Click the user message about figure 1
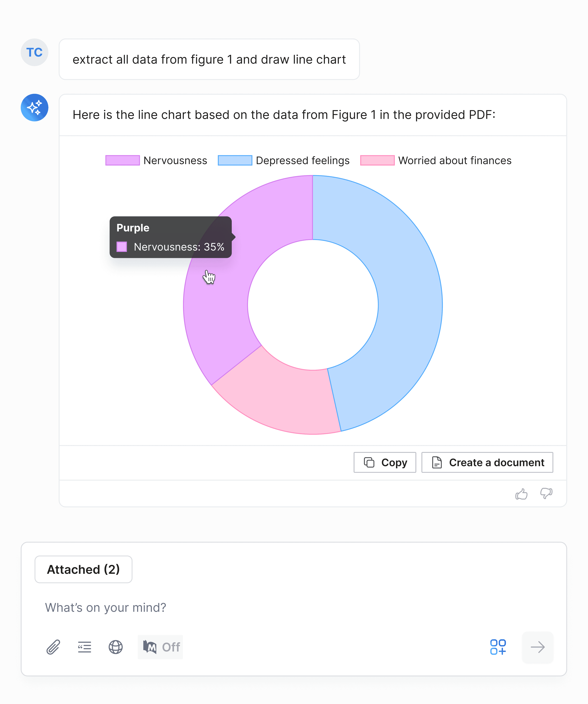588x704 pixels. click(209, 59)
